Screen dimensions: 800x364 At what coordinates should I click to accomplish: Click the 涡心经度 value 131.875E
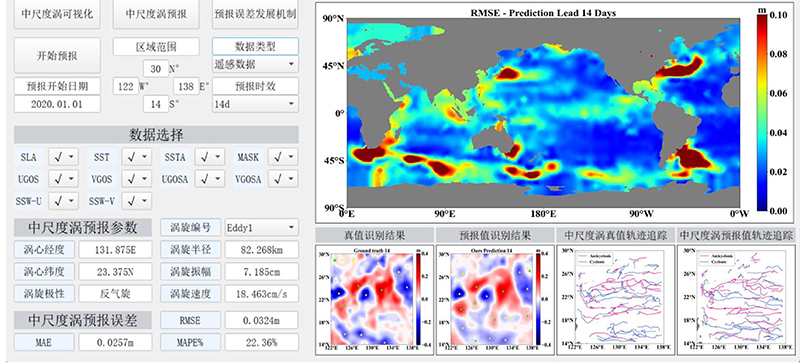(115, 250)
